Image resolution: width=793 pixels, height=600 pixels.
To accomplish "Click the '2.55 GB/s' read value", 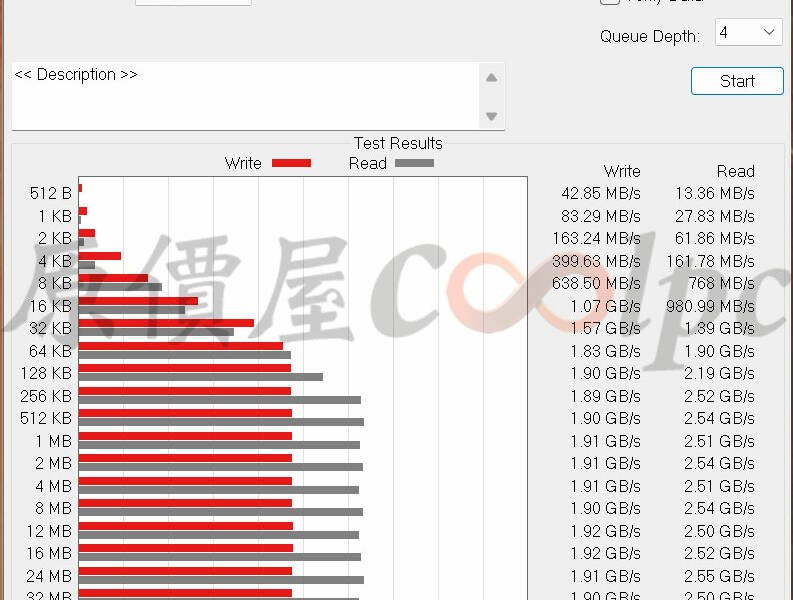I will (719, 576).
